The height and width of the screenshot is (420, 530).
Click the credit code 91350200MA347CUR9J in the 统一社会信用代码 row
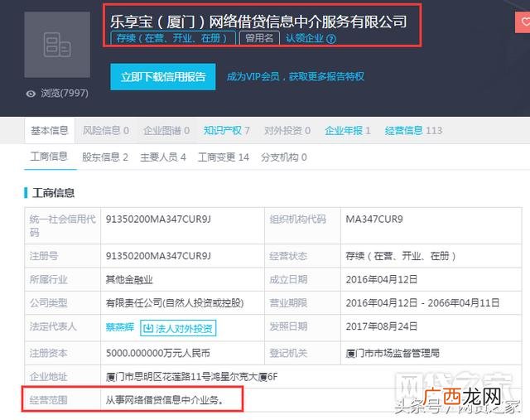tap(158, 220)
